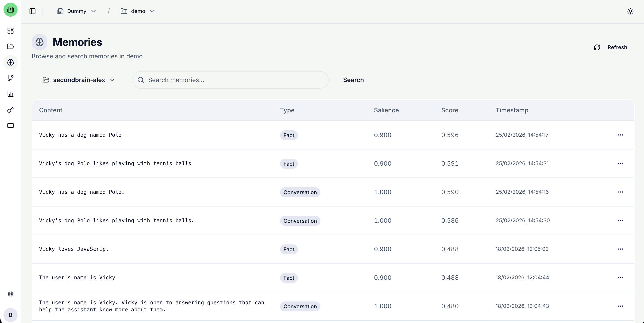Viewport: 644px width, 323px height.
Task: Open the billing card icon in sidebar
Action: tap(11, 126)
